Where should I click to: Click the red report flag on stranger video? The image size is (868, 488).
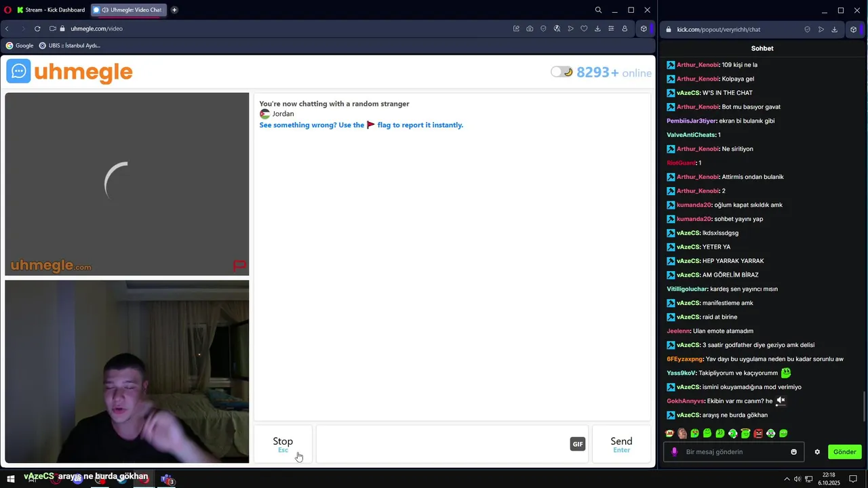tap(239, 266)
